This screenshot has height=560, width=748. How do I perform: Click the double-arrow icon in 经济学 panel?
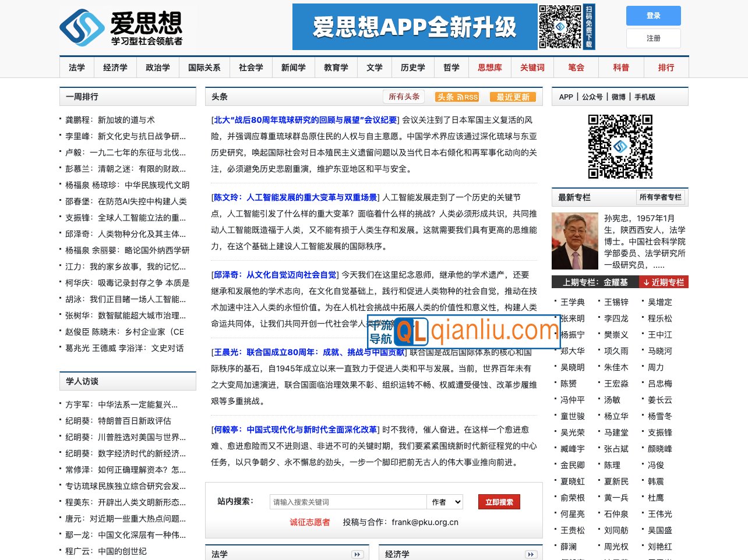pos(531,555)
